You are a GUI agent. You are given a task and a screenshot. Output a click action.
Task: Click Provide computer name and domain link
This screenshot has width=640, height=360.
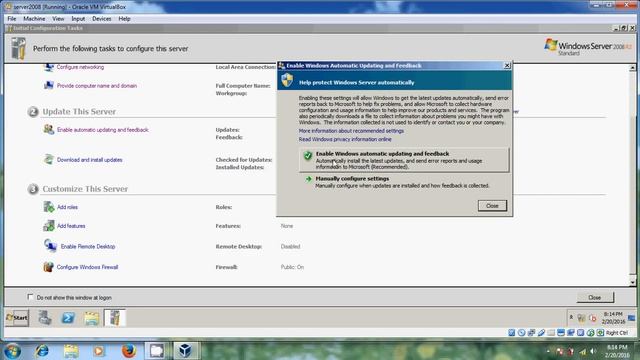point(97,86)
